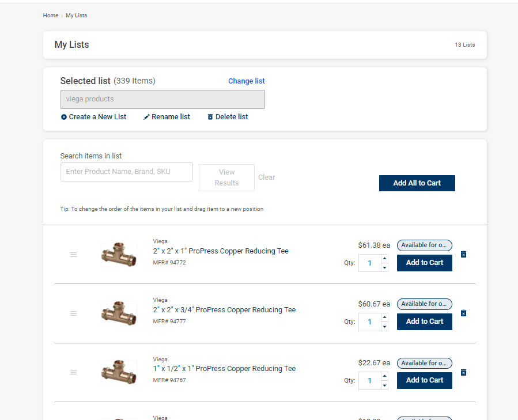Focus the search items input field
This screenshot has height=420, width=518.
tap(127, 172)
